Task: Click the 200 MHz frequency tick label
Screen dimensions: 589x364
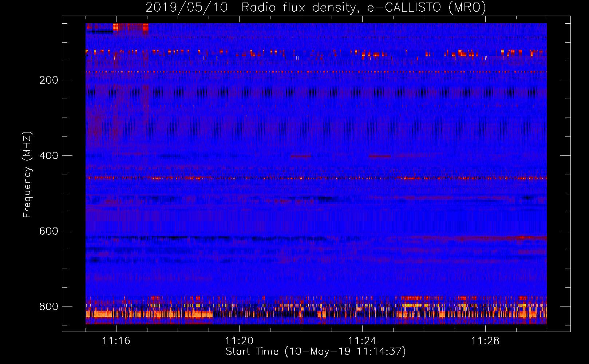Action: (49, 80)
